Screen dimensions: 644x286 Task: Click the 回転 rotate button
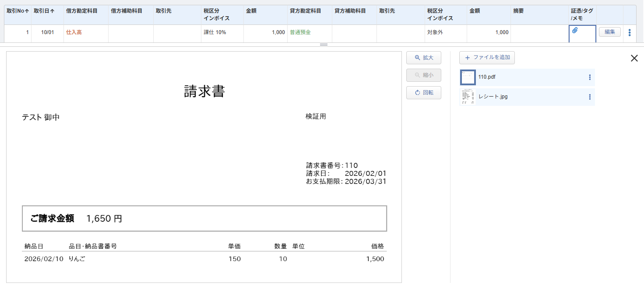pyautogui.click(x=423, y=93)
